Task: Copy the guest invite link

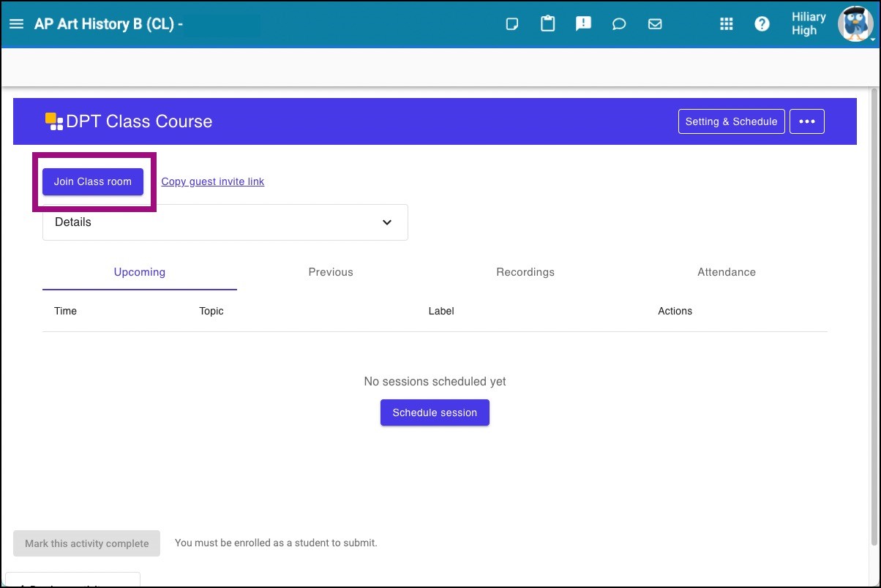Action: (x=212, y=181)
